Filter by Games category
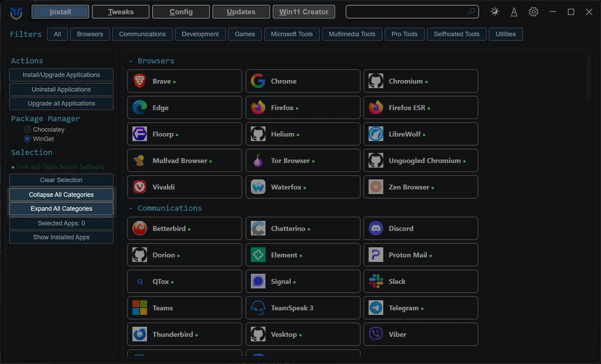The image size is (601, 364). pos(245,34)
